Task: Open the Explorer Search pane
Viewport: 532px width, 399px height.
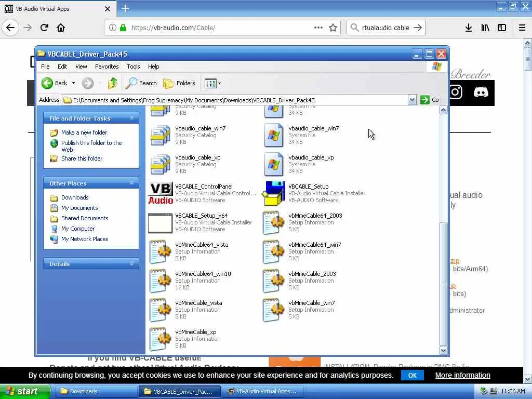Action: click(x=141, y=83)
